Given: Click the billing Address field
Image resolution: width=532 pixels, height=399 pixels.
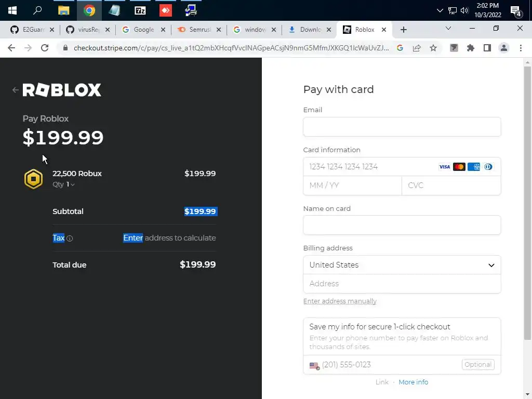Looking at the screenshot, I should tap(402, 284).
